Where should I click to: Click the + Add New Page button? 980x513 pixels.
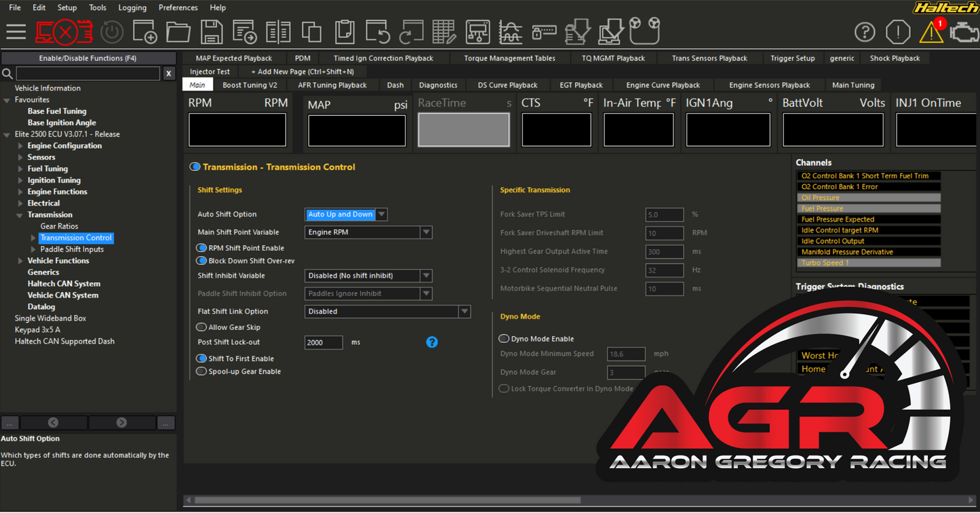302,71
